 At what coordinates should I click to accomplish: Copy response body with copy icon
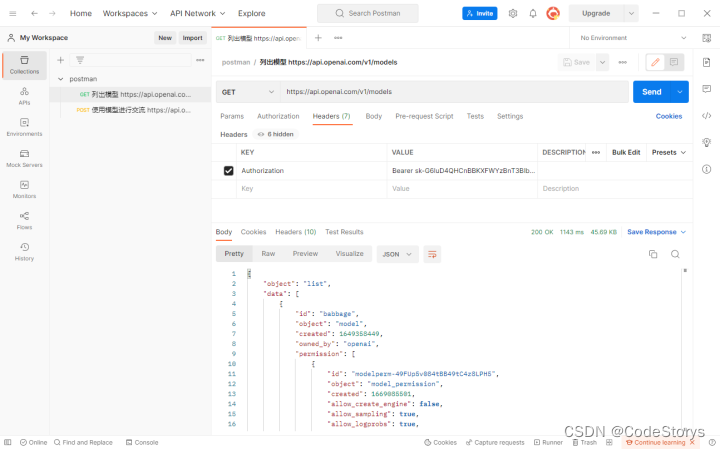(653, 254)
